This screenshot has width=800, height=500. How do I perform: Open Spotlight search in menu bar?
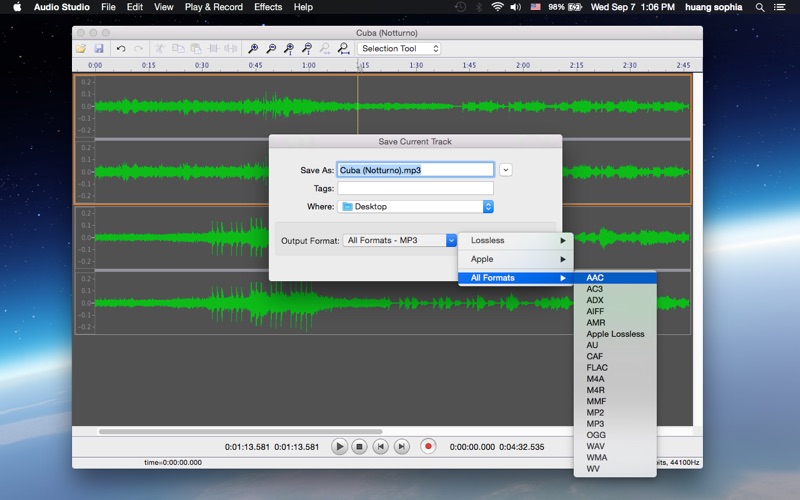pyautogui.click(x=761, y=7)
